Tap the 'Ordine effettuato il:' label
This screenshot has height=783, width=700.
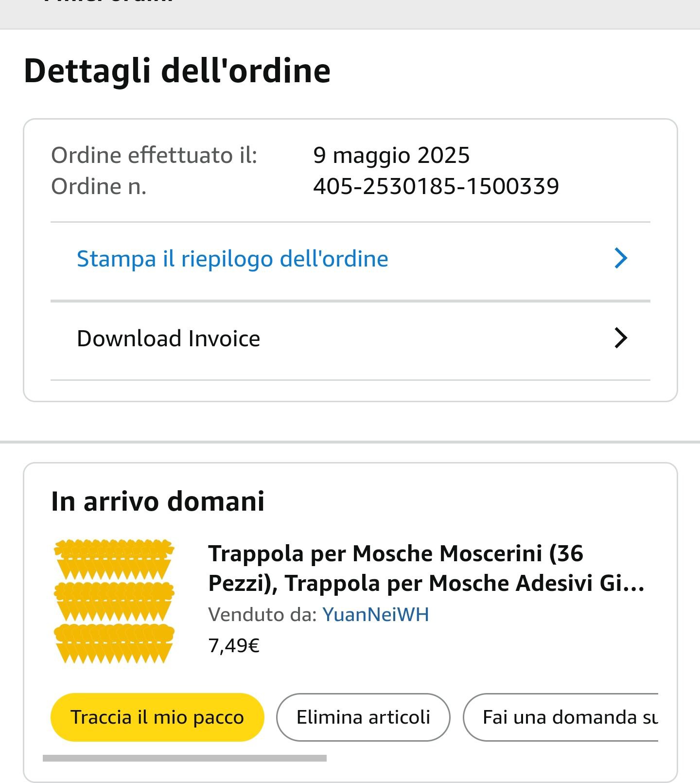pos(154,156)
